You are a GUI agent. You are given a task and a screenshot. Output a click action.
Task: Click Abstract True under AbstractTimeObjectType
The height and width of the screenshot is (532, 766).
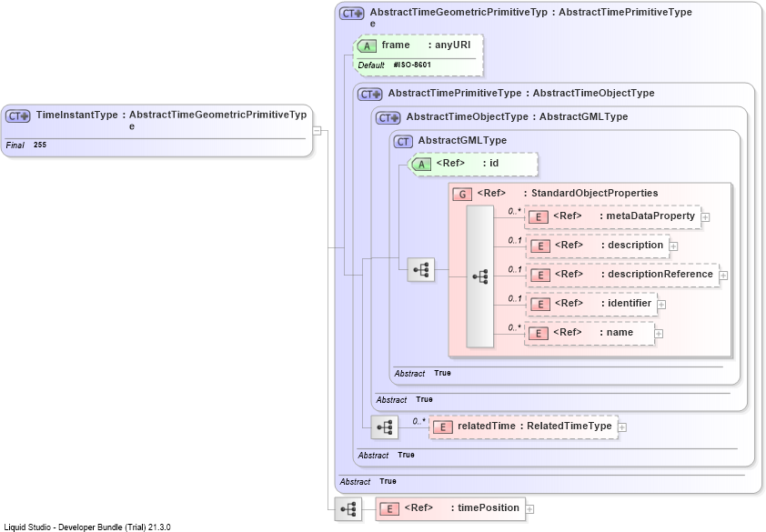pyautogui.click(x=405, y=399)
